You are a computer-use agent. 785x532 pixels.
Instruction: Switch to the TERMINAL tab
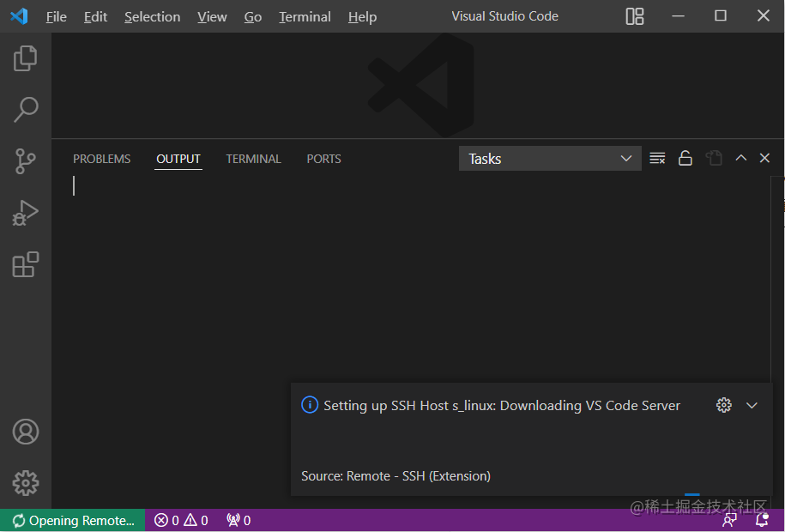pos(253,159)
